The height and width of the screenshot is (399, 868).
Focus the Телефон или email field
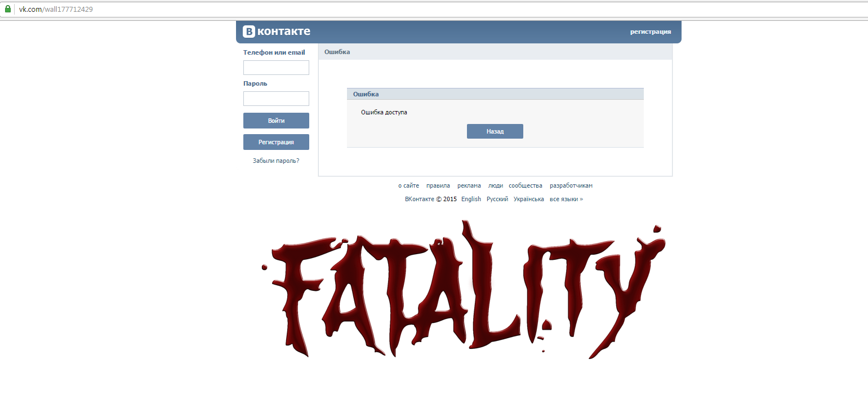(x=276, y=68)
